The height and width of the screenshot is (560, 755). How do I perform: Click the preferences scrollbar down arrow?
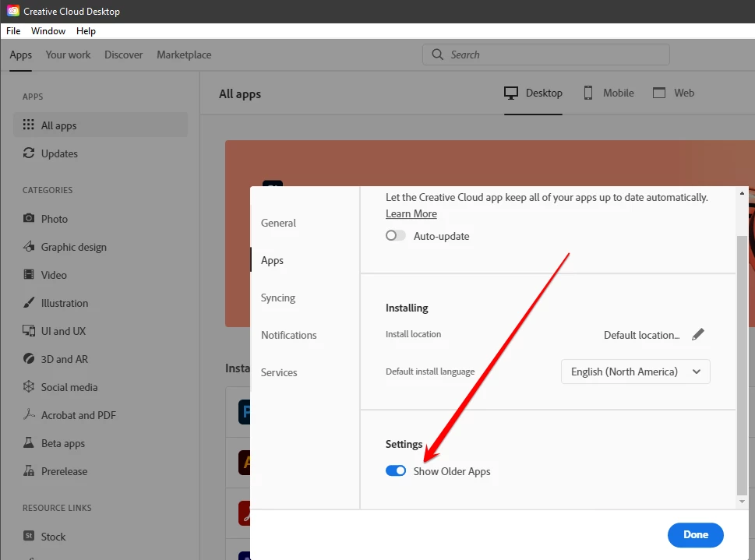point(742,502)
